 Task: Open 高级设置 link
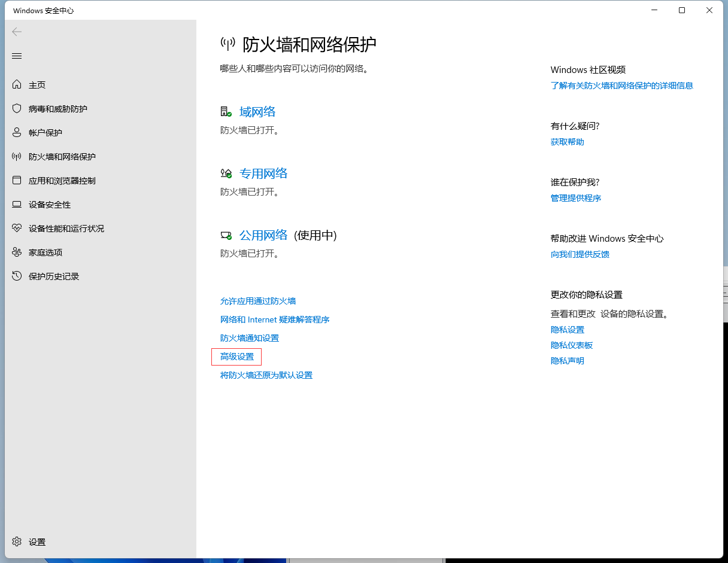pos(237,357)
